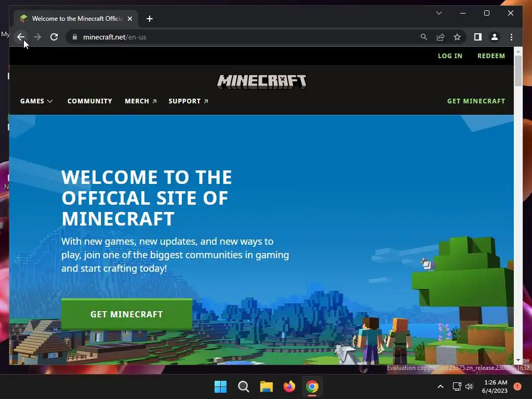Show hidden system tray icons
The image size is (532, 399).
440,387
